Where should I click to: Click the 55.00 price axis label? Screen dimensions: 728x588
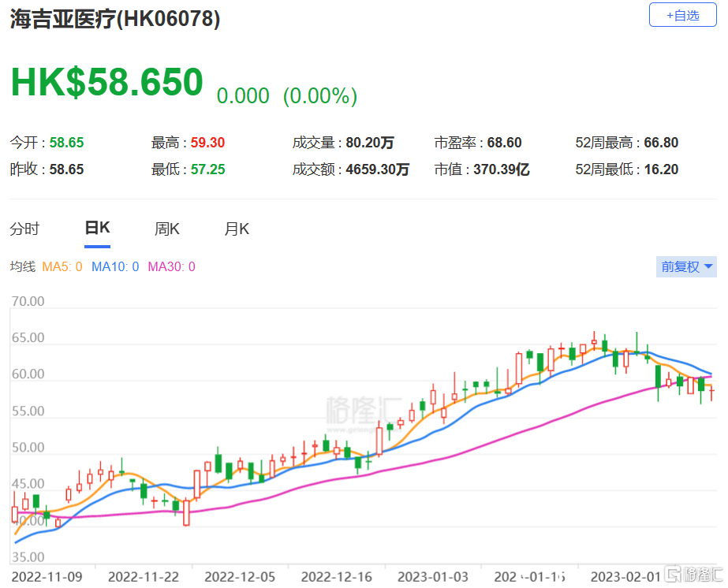[x=28, y=411]
